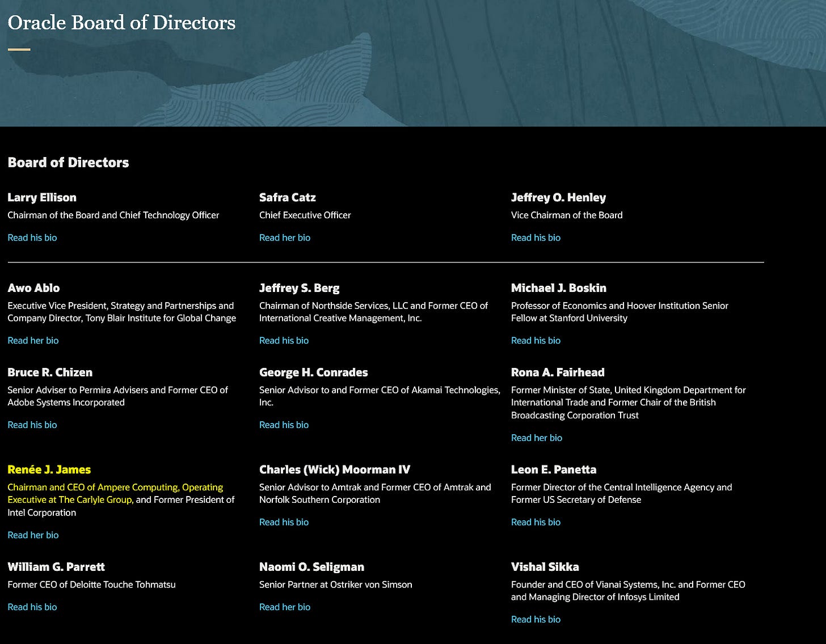
Task: Select the name 'Jeffrey O. Henley'
Action: (558, 197)
